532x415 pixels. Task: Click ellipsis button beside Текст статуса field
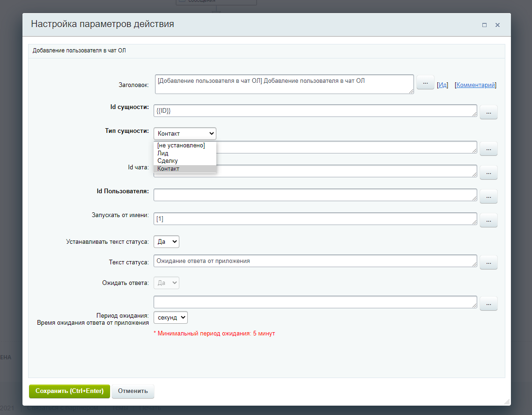point(488,262)
